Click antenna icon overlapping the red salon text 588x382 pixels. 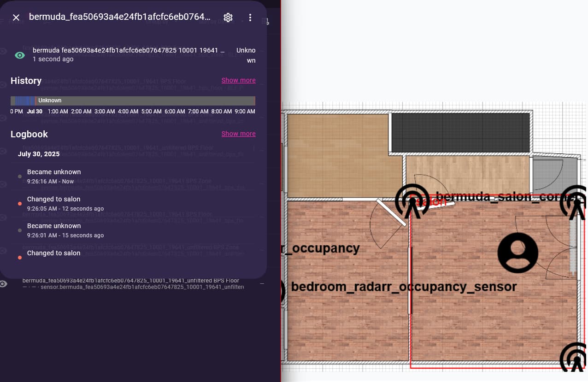coord(412,202)
